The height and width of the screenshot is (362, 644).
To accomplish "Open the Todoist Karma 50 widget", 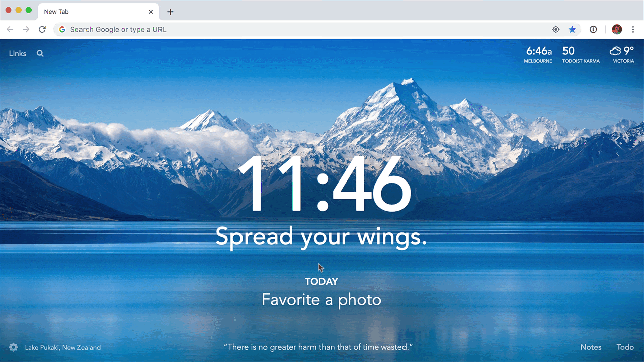I will pyautogui.click(x=581, y=54).
